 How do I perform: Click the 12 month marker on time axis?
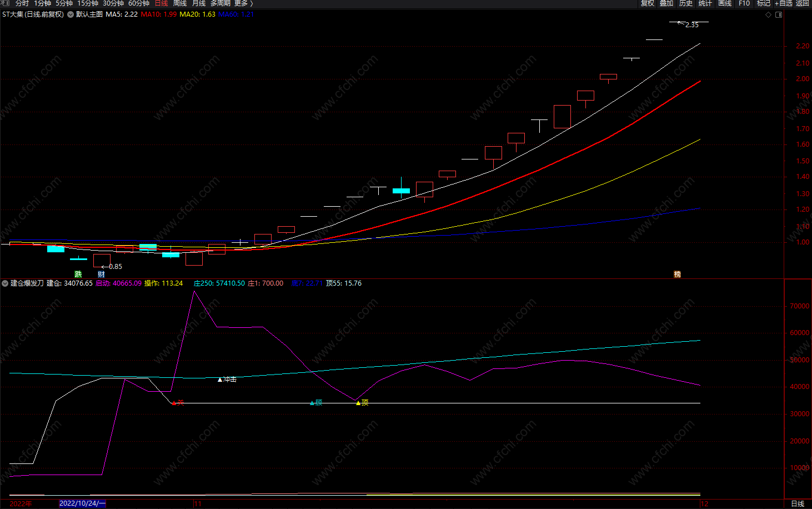[704, 504]
